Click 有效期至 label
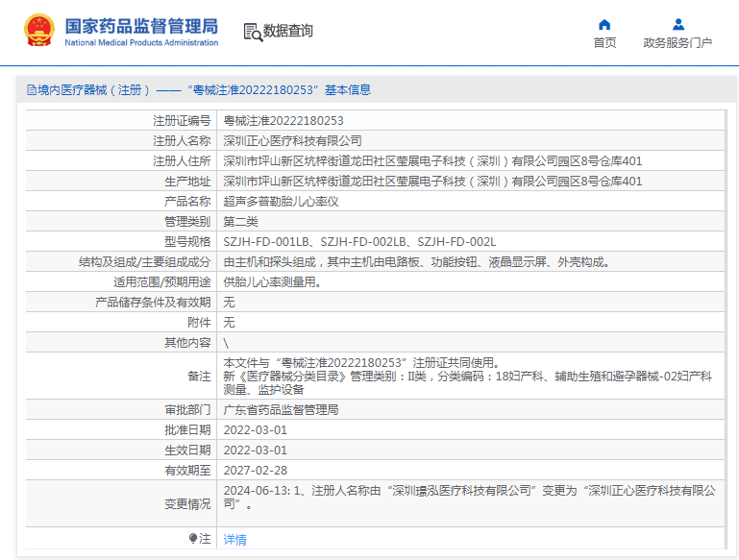The image size is (739, 560). [x=187, y=471]
